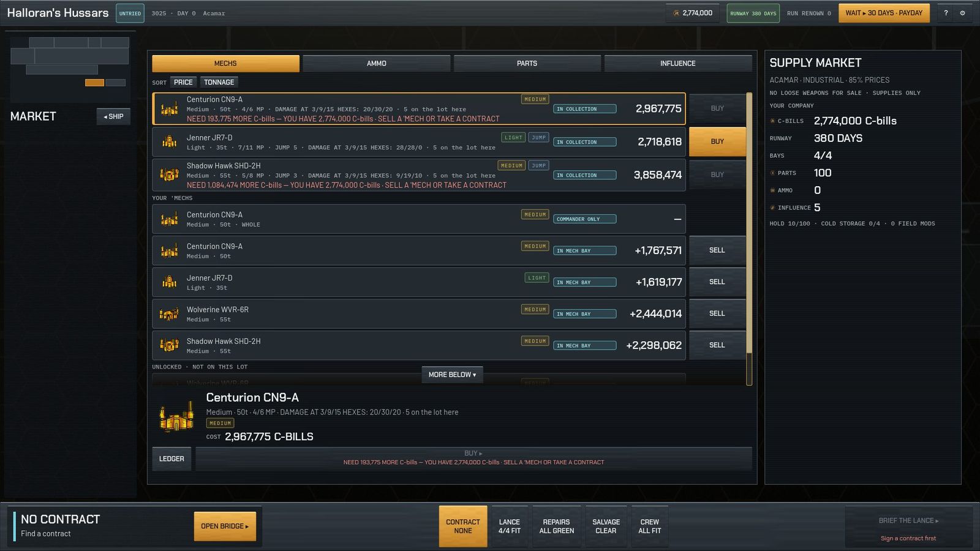This screenshot has height=551, width=980.
Task: Sort mechs by Price
Action: [183, 82]
